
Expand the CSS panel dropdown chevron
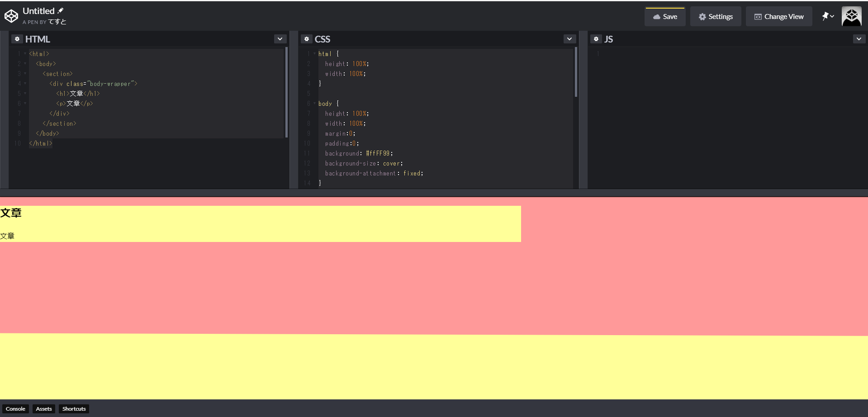(569, 39)
